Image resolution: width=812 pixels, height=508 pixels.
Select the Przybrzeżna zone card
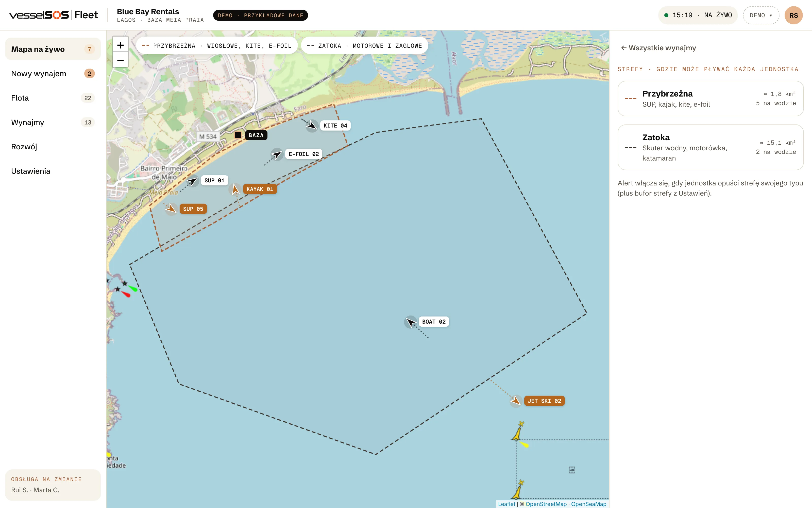pos(710,99)
